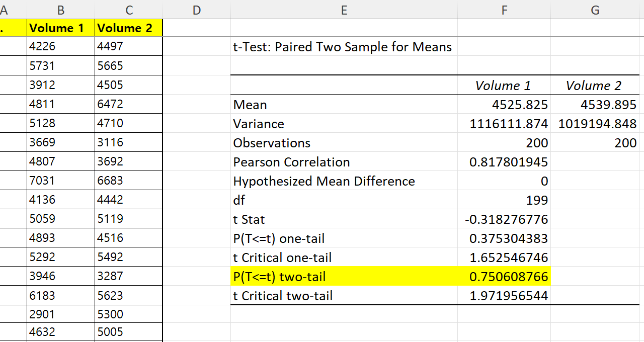
Task: Click the column D header
Action: 196,10
